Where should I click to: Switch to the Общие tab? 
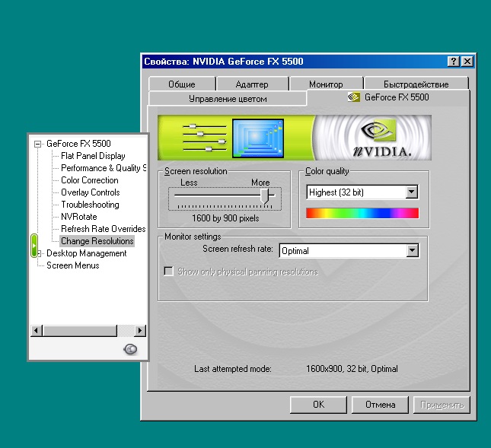(182, 84)
